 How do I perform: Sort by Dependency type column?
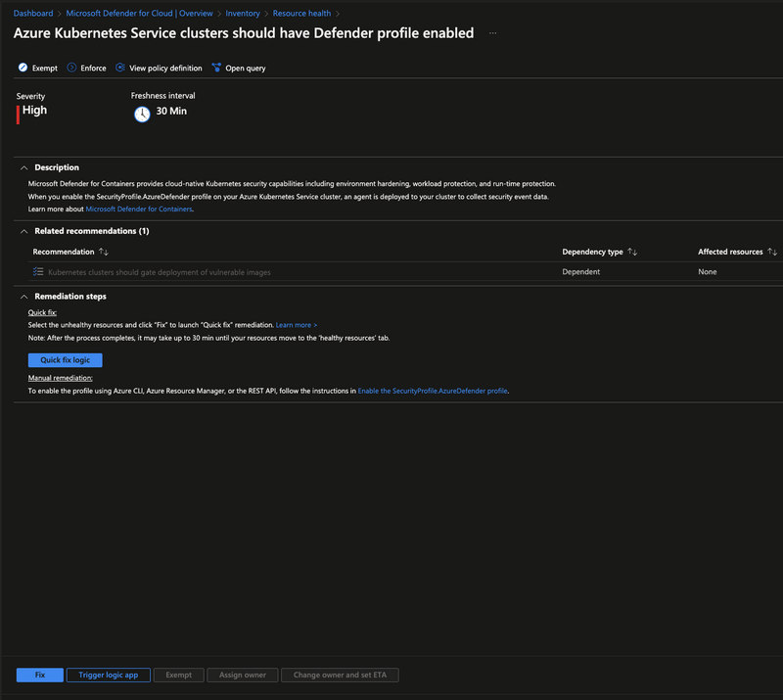[632, 253]
